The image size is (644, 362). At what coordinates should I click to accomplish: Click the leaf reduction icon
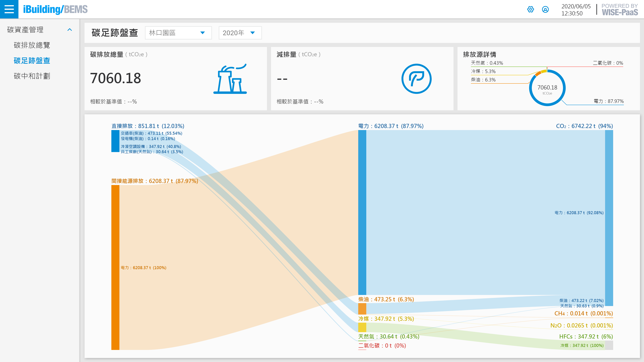click(416, 79)
